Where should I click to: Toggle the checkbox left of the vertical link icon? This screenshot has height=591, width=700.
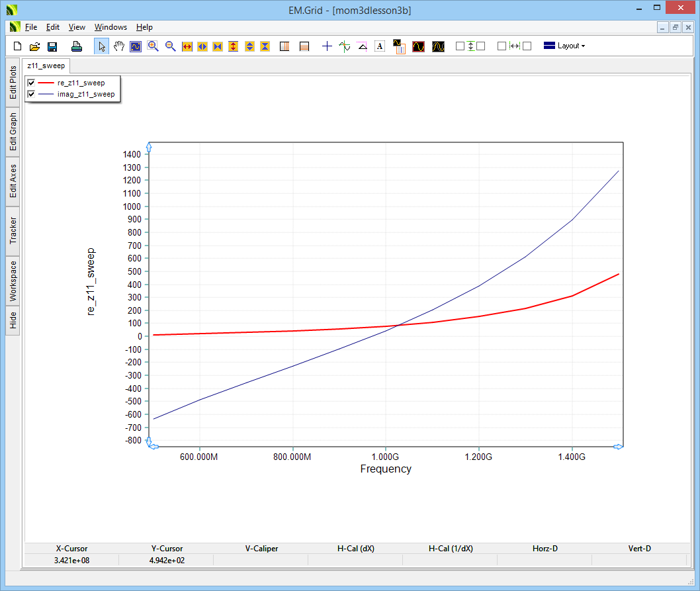click(460, 46)
